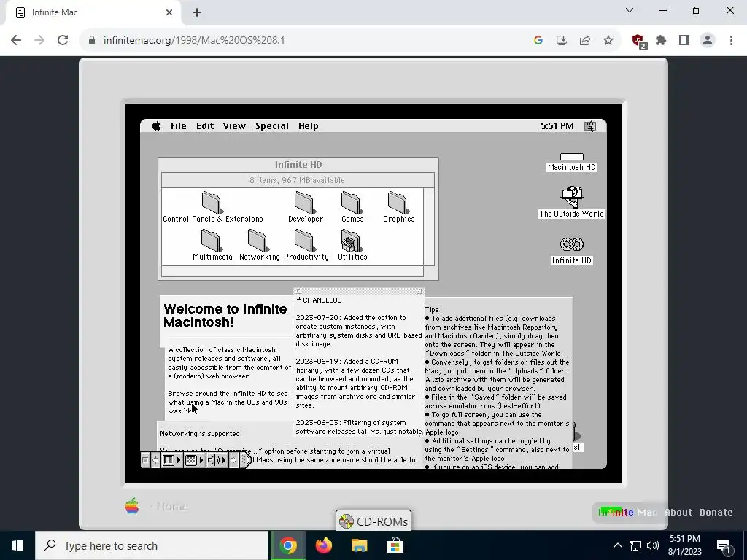Open the View menu
747x560 pixels.
click(x=234, y=125)
